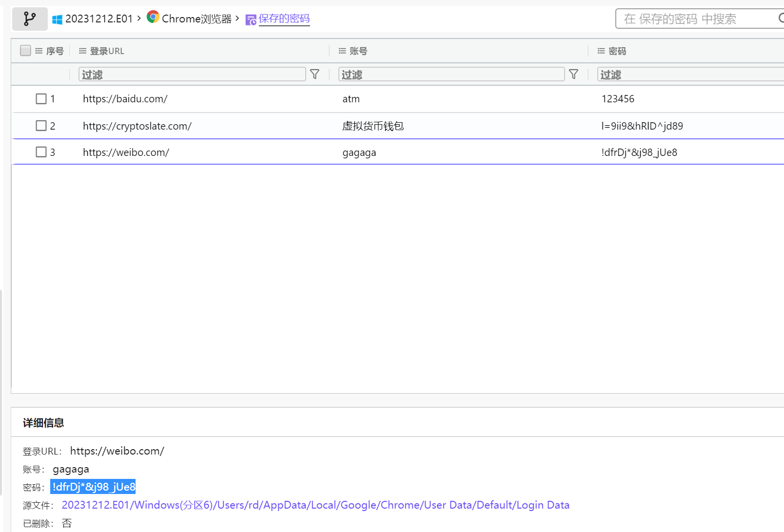Click the login URL filter input
The width and height of the screenshot is (784, 532).
[192, 74]
